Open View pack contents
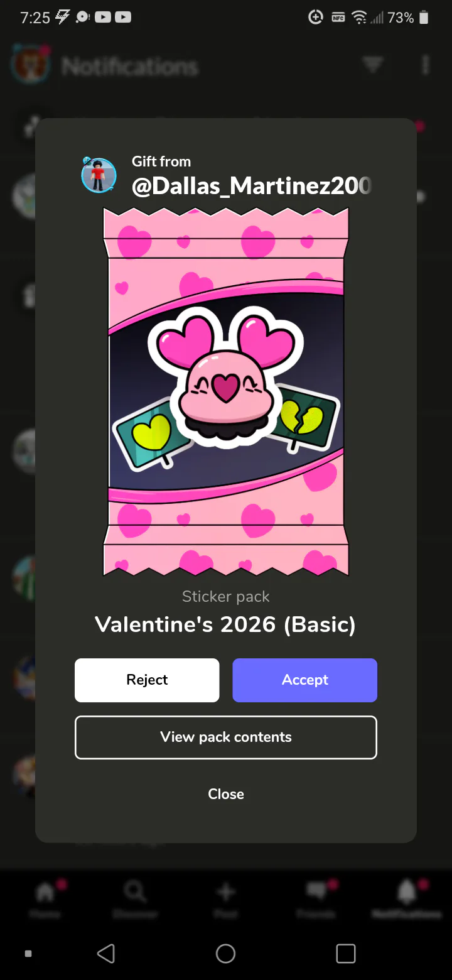 [226, 738]
